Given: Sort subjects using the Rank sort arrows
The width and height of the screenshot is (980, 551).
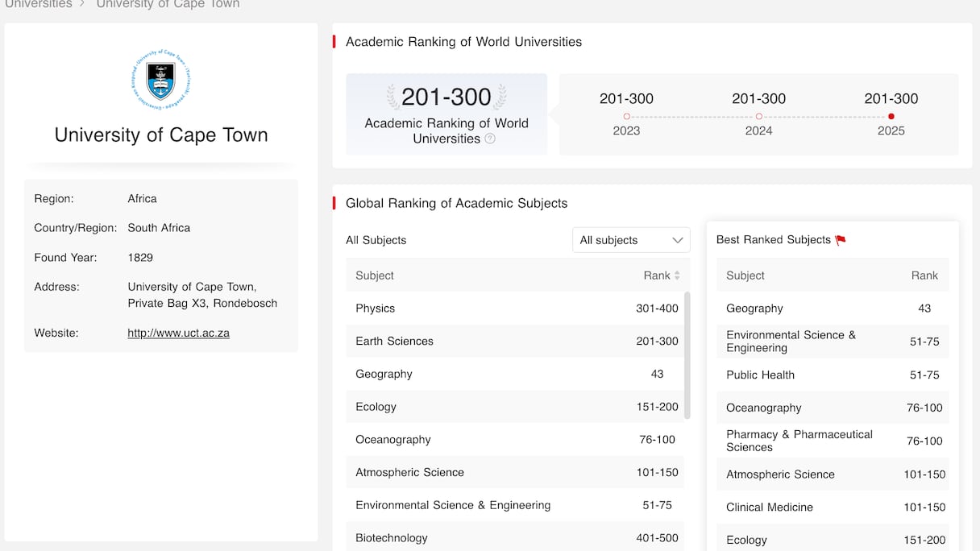Looking at the screenshot, I should tap(677, 275).
